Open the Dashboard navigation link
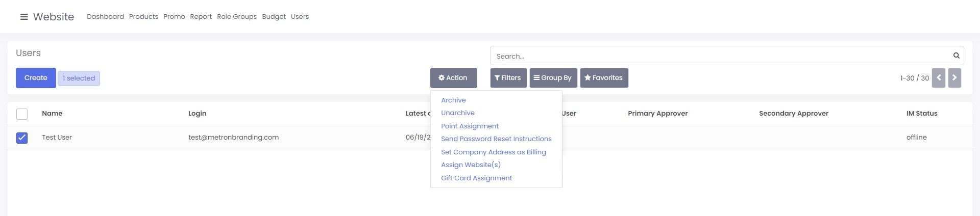The height and width of the screenshot is (216, 980). (x=105, y=17)
